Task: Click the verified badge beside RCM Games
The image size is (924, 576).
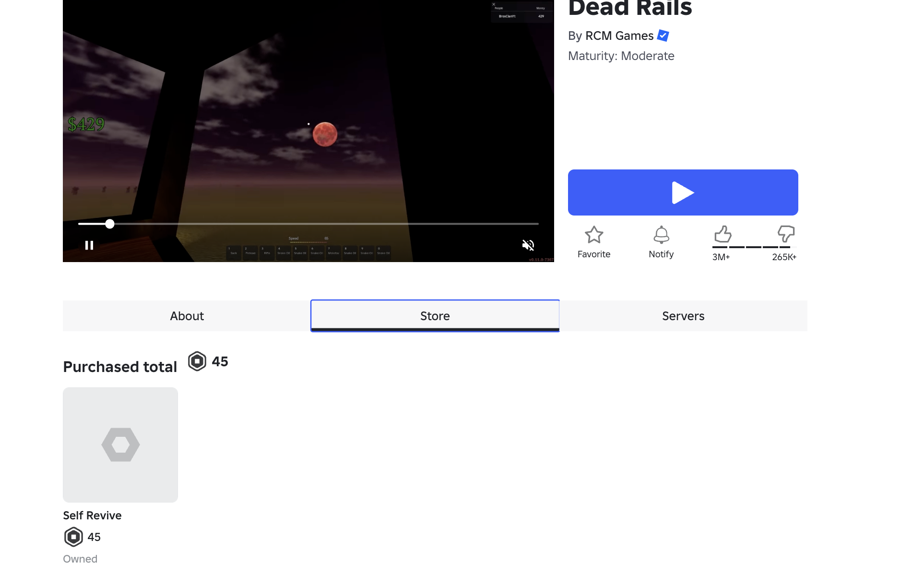Action: (x=663, y=36)
